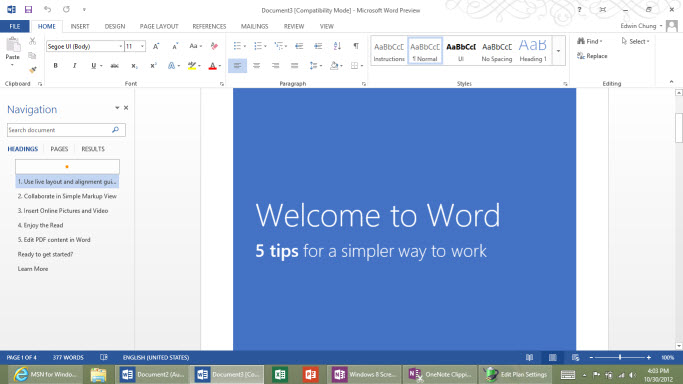
Task: Click the zoom in plus button
Action: tap(649, 357)
